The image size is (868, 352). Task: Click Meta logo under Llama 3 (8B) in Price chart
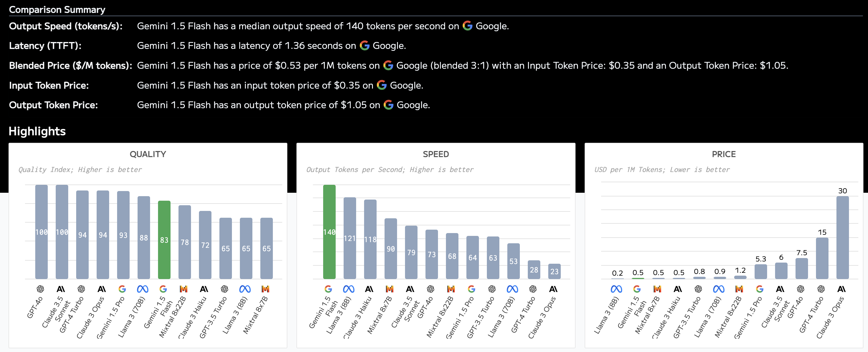(616, 289)
